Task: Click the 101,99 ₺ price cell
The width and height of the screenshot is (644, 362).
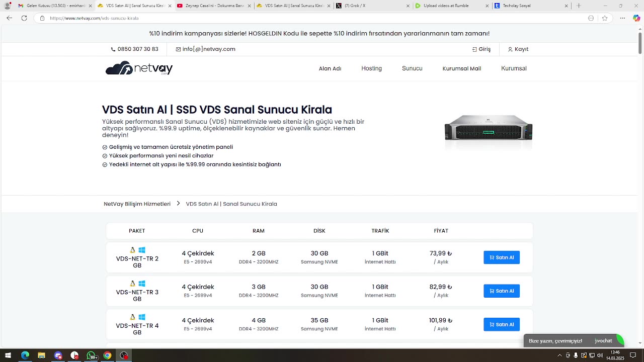Action: 441,324
